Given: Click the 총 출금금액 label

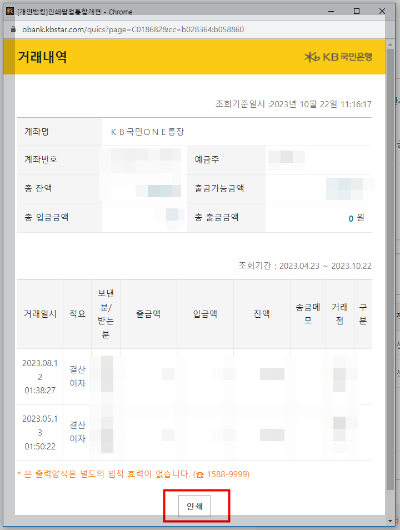Looking at the screenshot, I should coord(216,217).
